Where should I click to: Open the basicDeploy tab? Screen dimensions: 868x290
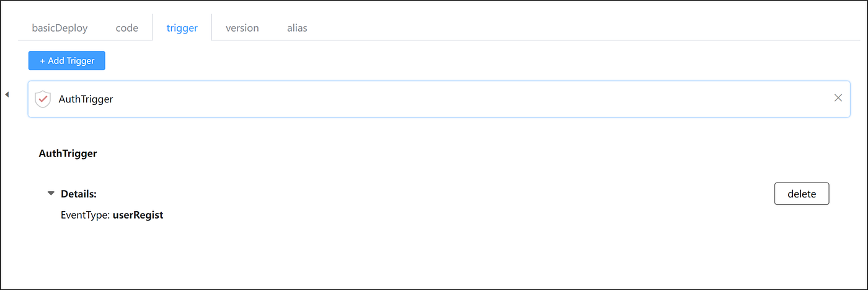pyautogui.click(x=60, y=28)
